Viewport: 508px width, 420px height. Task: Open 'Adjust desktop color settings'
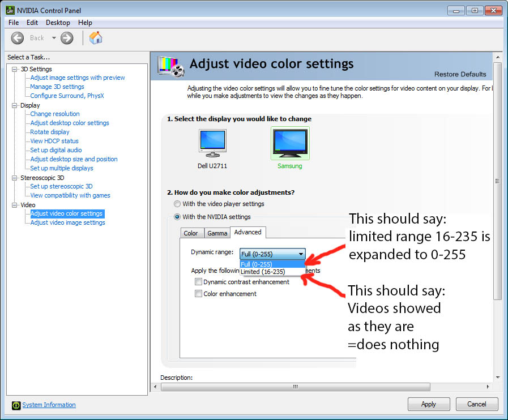click(x=70, y=123)
